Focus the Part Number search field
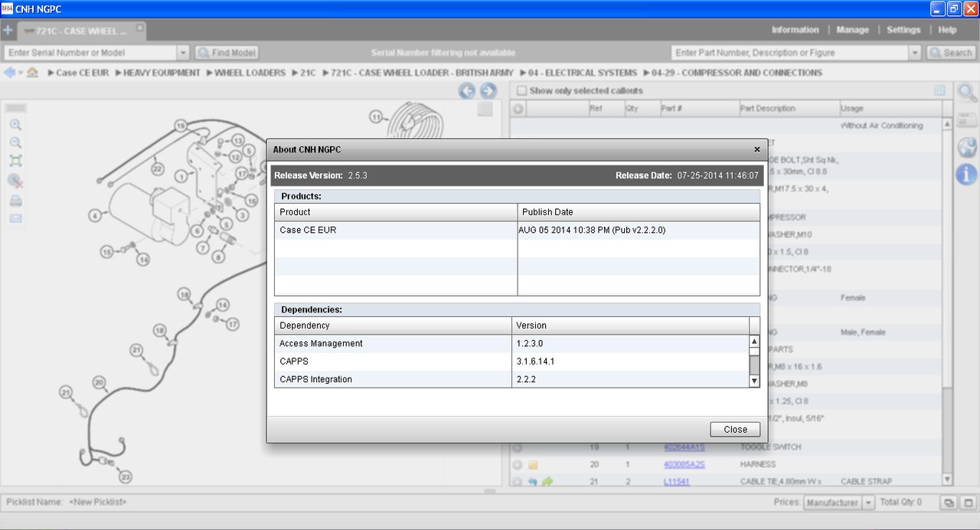 pos(790,53)
